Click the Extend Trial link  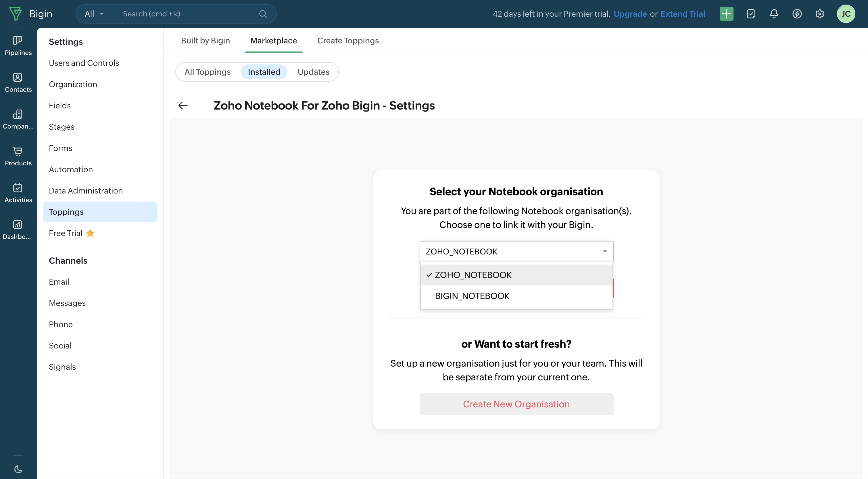(682, 14)
